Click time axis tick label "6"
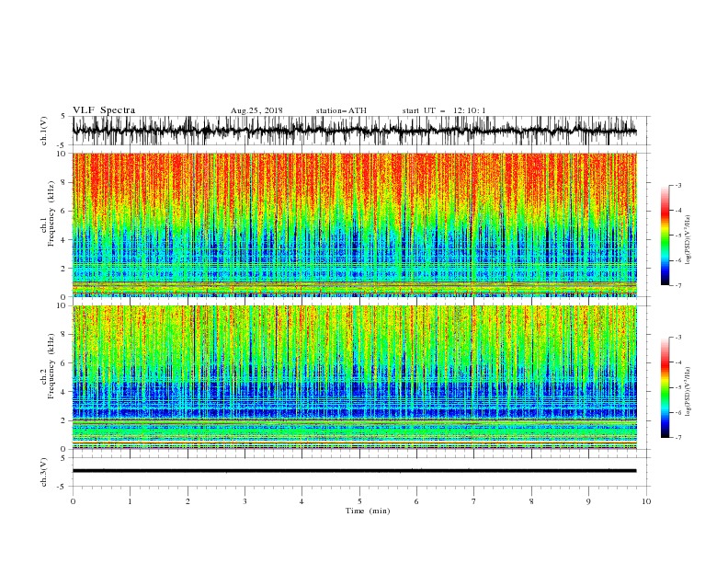Image resolution: width=728 pixels, height=563 pixels. (416, 501)
